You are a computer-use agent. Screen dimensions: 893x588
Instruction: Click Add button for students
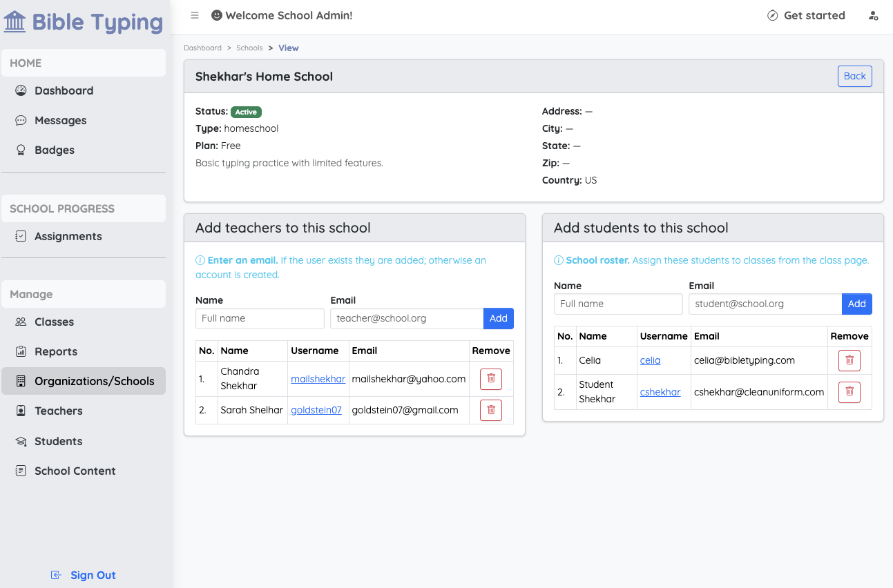tap(856, 304)
